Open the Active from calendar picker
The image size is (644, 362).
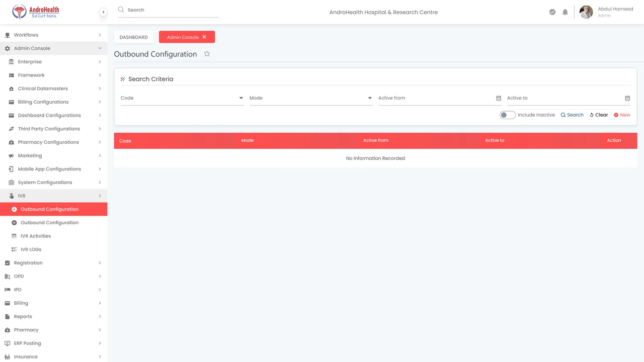click(x=499, y=98)
